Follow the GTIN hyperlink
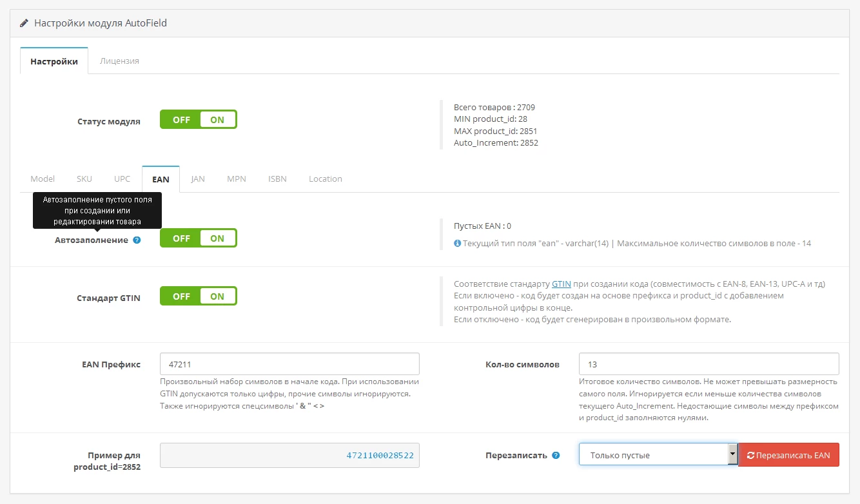The height and width of the screenshot is (504, 860). pyautogui.click(x=562, y=284)
